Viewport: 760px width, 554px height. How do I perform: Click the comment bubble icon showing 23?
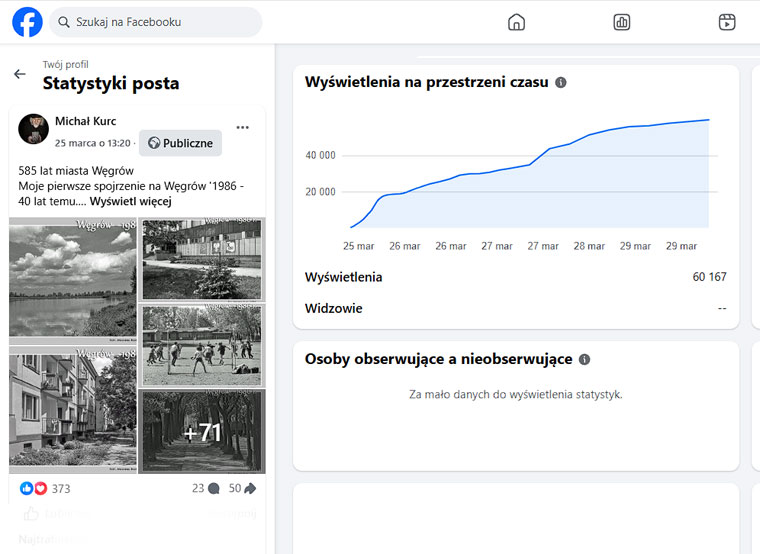point(213,489)
